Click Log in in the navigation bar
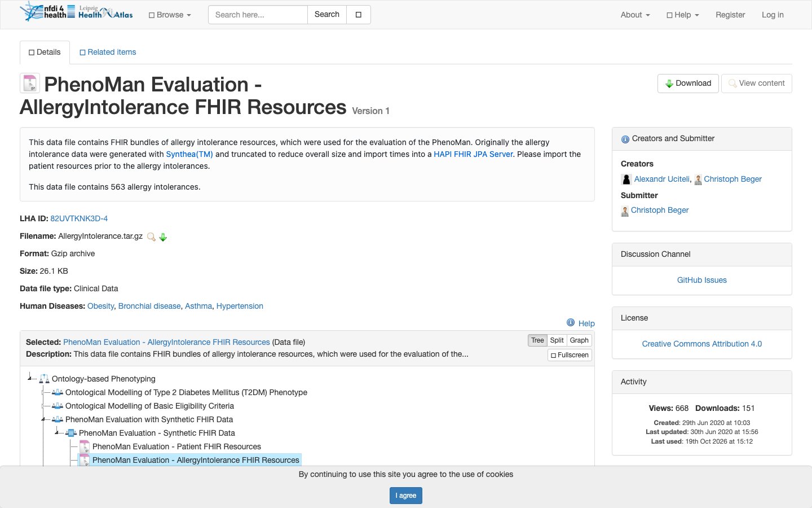This screenshot has width=812, height=508. click(x=773, y=15)
